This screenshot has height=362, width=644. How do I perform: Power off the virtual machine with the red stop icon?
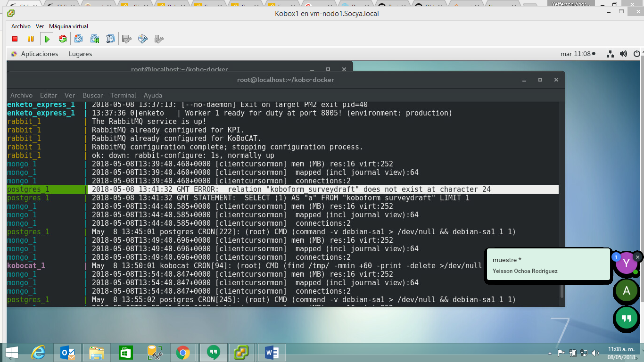click(x=15, y=39)
